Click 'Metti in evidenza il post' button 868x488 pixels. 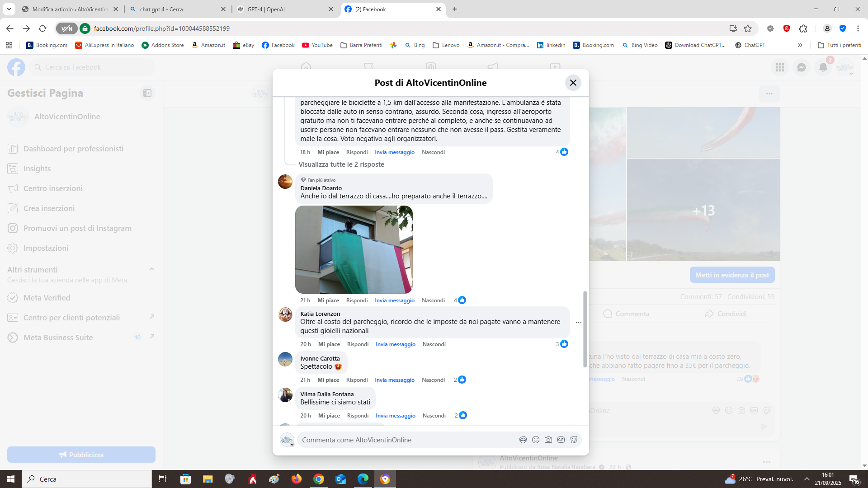coord(732,275)
